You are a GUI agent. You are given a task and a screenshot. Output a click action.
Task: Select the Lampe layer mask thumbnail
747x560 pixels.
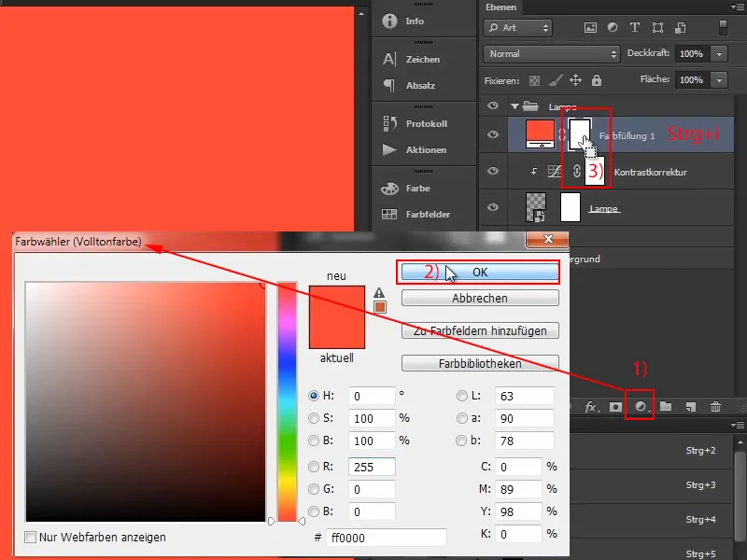(x=571, y=207)
